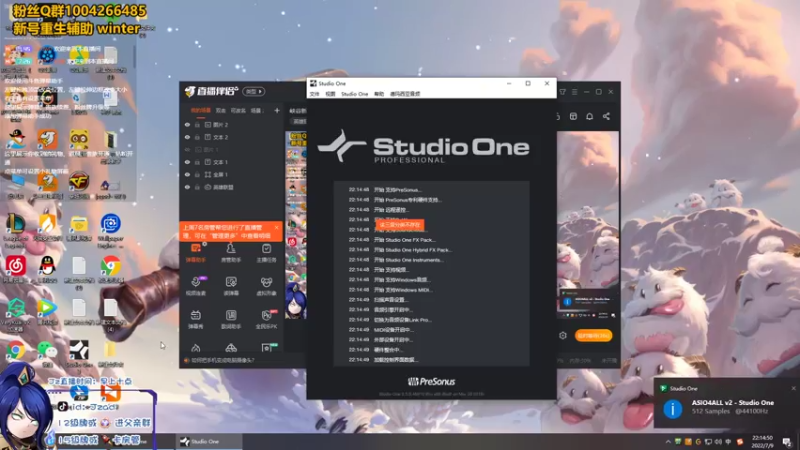Open 读弹幕 tool in streaming app
Viewport: 800px width, 450px height.
231,286
